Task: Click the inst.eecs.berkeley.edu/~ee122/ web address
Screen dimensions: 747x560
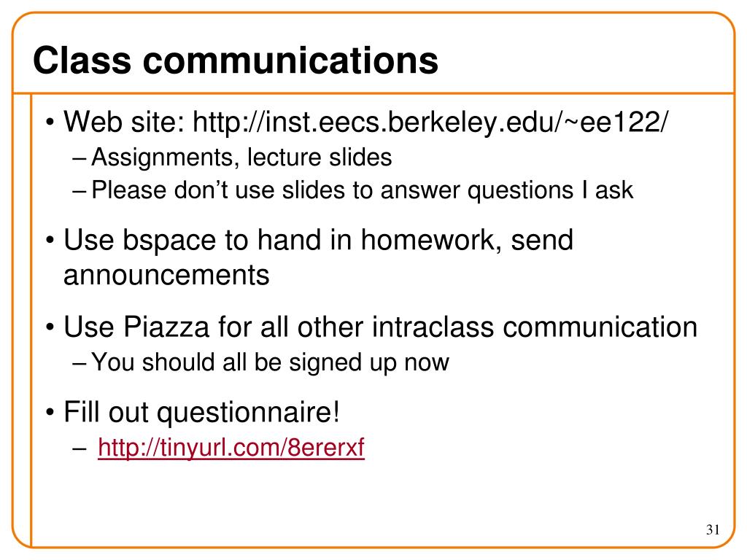Action: [430, 122]
